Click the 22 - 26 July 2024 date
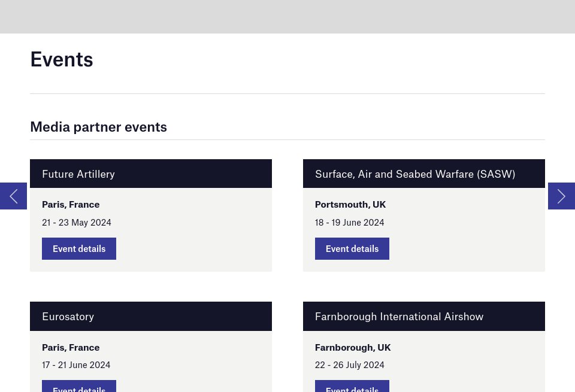 tap(350, 365)
